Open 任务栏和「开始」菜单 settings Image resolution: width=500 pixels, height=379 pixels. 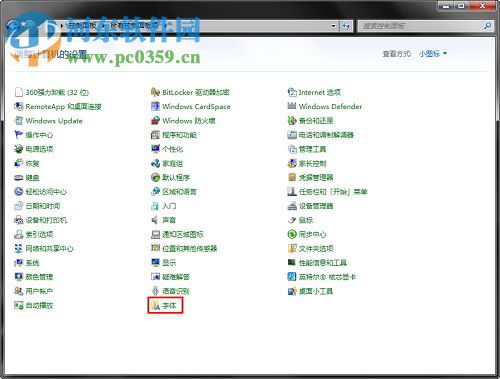click(327, 192)
